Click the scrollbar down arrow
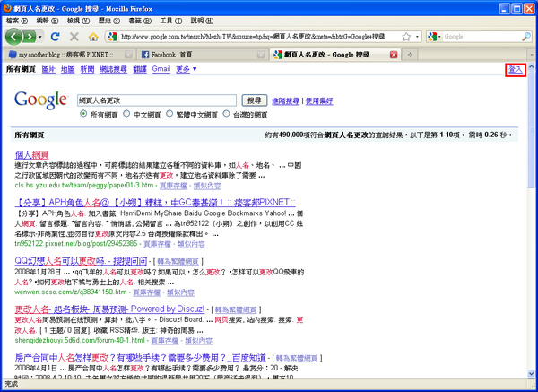 pos(532,373)
